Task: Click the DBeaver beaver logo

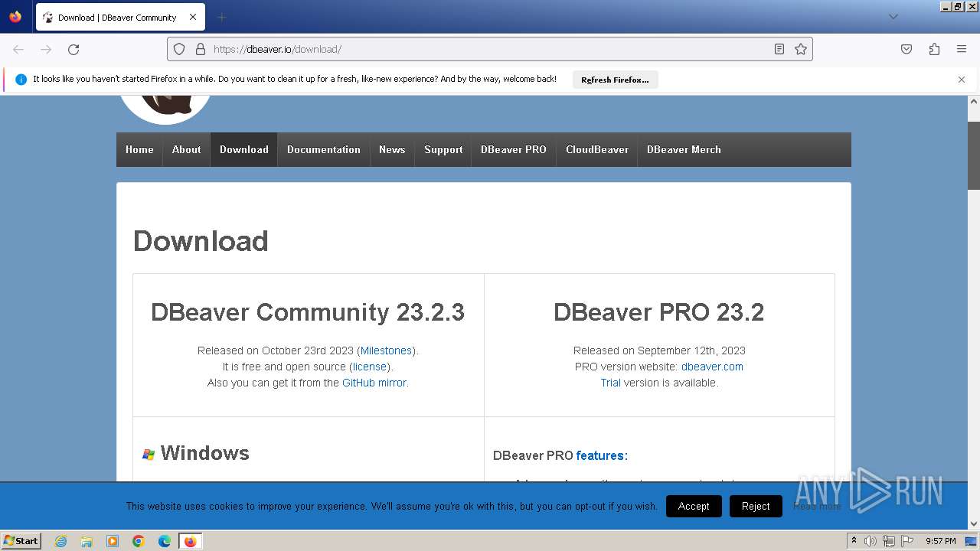Action: 165,109
